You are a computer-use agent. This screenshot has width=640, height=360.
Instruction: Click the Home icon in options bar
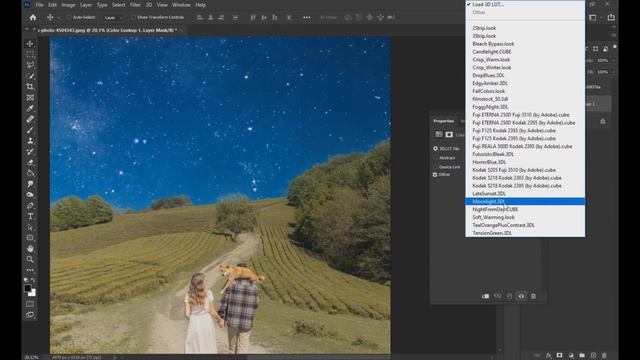click(33, 18)
